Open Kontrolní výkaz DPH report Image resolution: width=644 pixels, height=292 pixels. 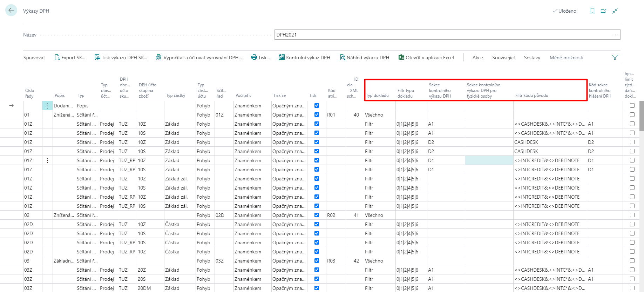[x=304, y=58]
